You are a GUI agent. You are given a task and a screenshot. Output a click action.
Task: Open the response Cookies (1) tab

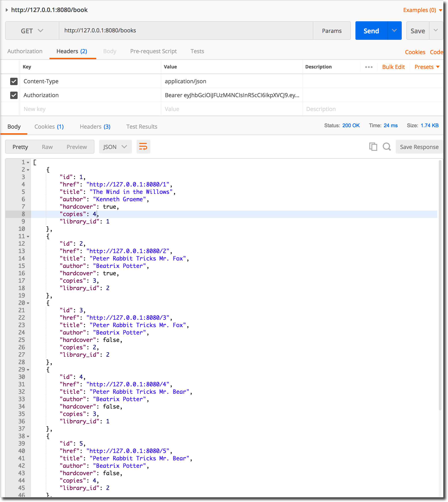(x=49, y=127)
